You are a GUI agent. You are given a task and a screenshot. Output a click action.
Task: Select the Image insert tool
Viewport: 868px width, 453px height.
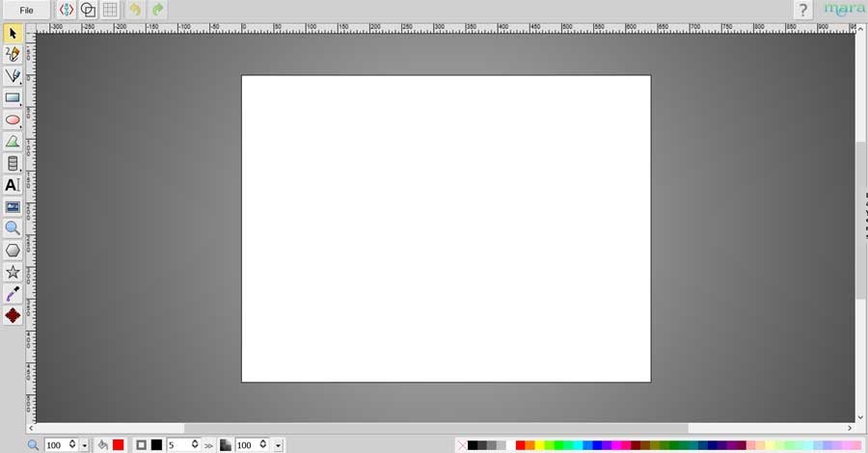[13, 207]
